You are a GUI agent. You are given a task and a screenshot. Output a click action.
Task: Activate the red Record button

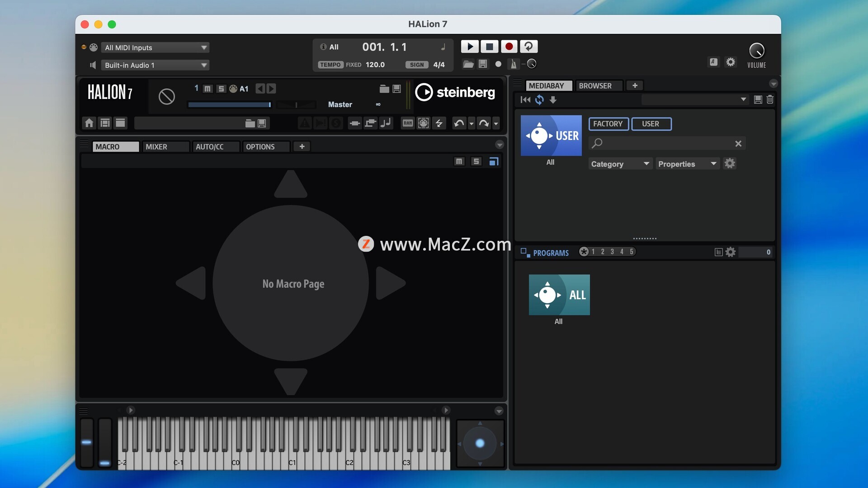pos(509,47)
